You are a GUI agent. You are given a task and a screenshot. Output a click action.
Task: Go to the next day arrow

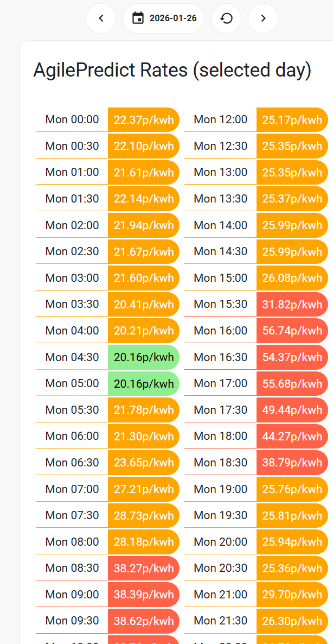[263, 18]
